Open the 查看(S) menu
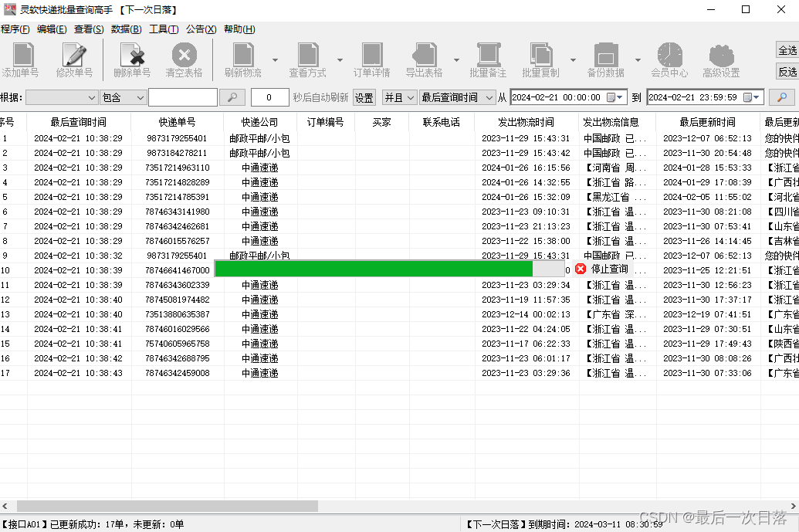799x532 pixels. coord(89,29)
